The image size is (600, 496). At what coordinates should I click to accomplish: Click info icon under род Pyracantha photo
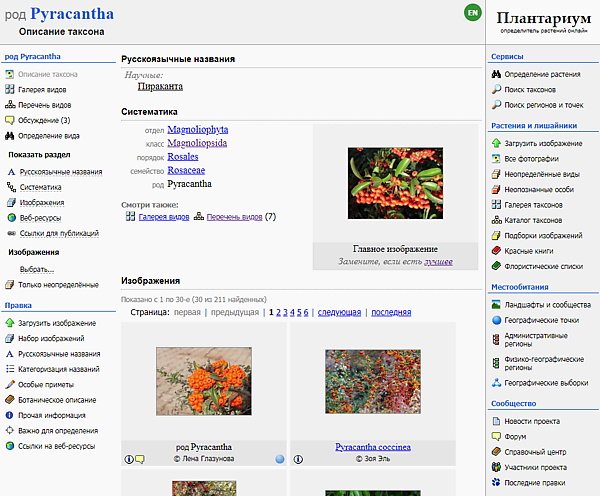coord(129,459)
